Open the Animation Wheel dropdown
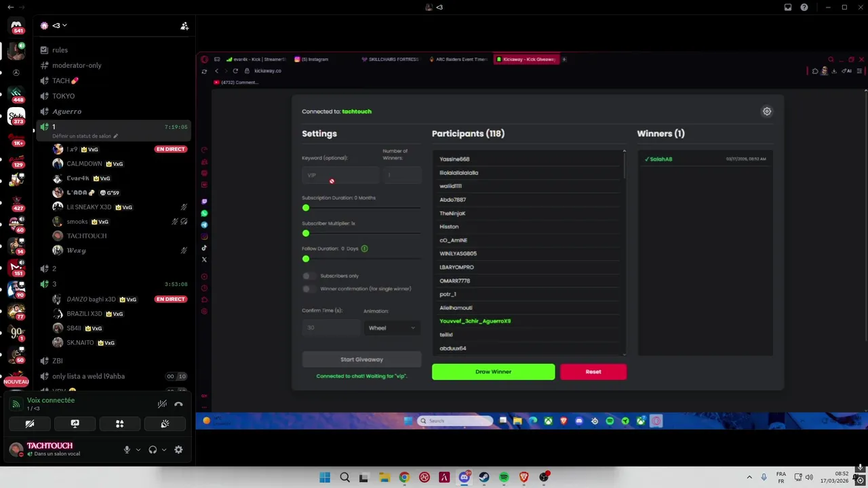This screenshot has height=488, width=868. click(x=392, y=328)
